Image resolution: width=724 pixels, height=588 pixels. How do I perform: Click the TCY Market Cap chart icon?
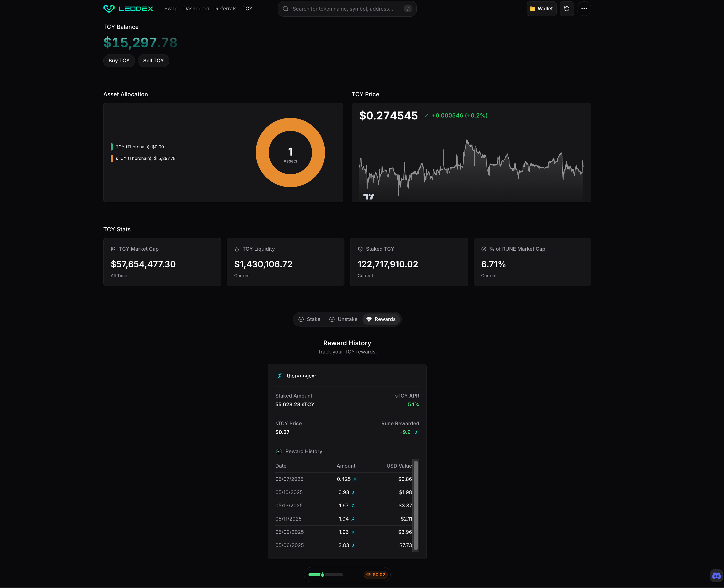tap(113, 249)
